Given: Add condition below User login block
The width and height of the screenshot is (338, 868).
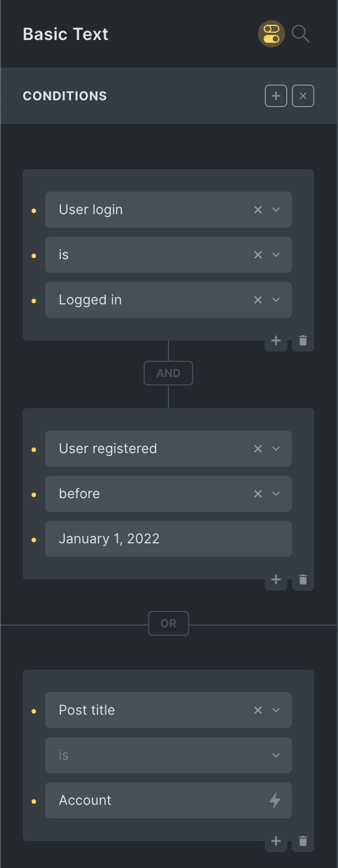Looking at the screenshot, I should tap(276, 341).
